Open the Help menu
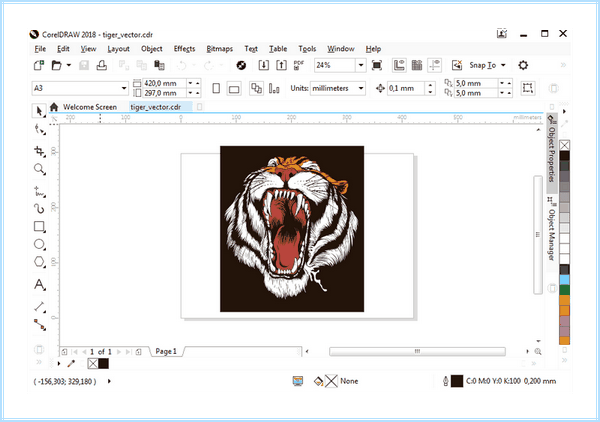The image size is (600, 422). click(x=373, y=49)
